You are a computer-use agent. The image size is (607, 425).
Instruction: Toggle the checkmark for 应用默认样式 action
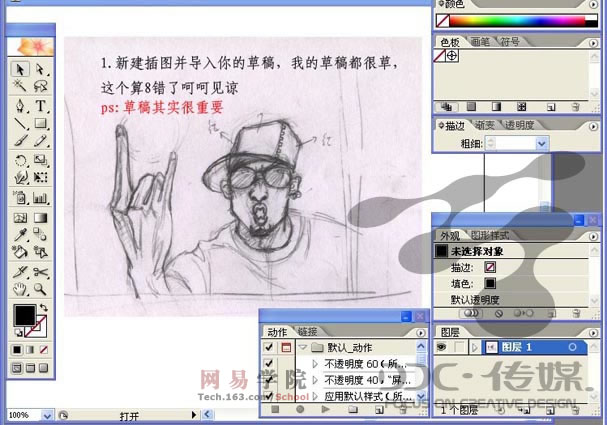(x=269, y=396)
